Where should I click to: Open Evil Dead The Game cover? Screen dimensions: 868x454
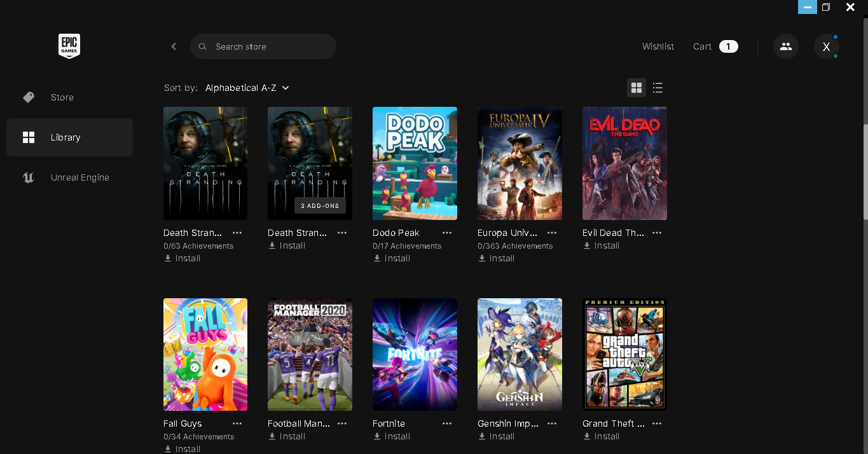click(x=624, y=163)
